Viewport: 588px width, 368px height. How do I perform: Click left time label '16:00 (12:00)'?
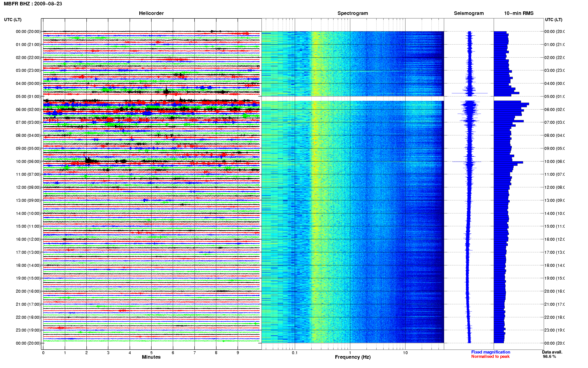(28, 239)
